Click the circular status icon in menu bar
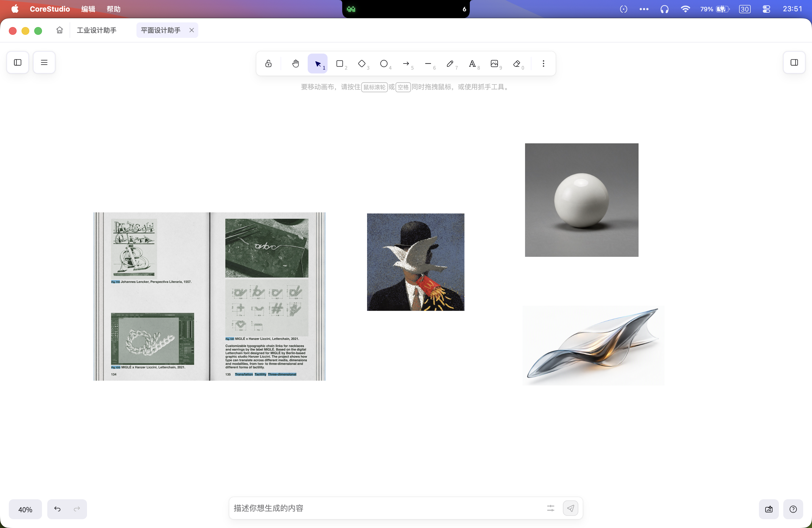The width and height of the screenshot is (812, 528). point(623,9)
